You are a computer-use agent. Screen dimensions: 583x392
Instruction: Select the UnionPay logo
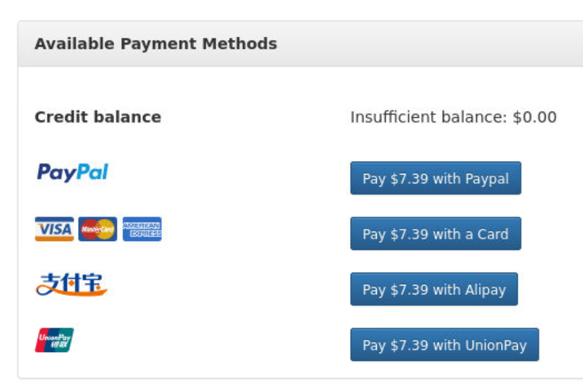pyautogui.click(x=54, y=340)
